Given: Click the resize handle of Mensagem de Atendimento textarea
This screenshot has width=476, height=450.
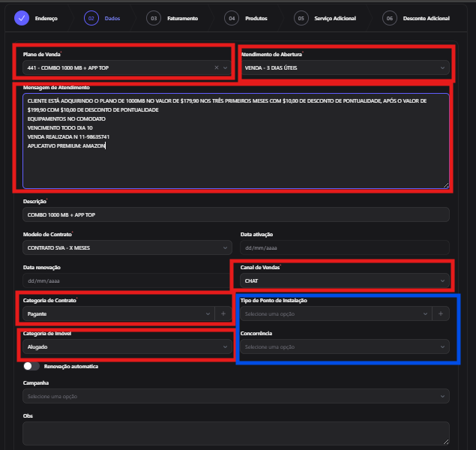Looking at the screenshot, I should pyautogui.click(x=446, y=185).
